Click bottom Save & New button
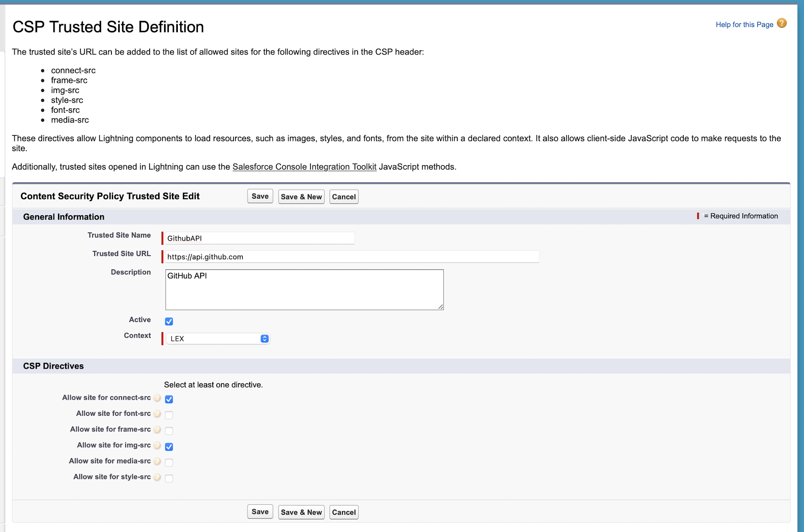 point(301,512)
